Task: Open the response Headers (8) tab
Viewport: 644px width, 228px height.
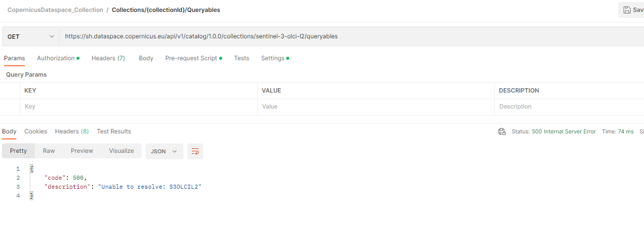Action: (x=72, y=131)
